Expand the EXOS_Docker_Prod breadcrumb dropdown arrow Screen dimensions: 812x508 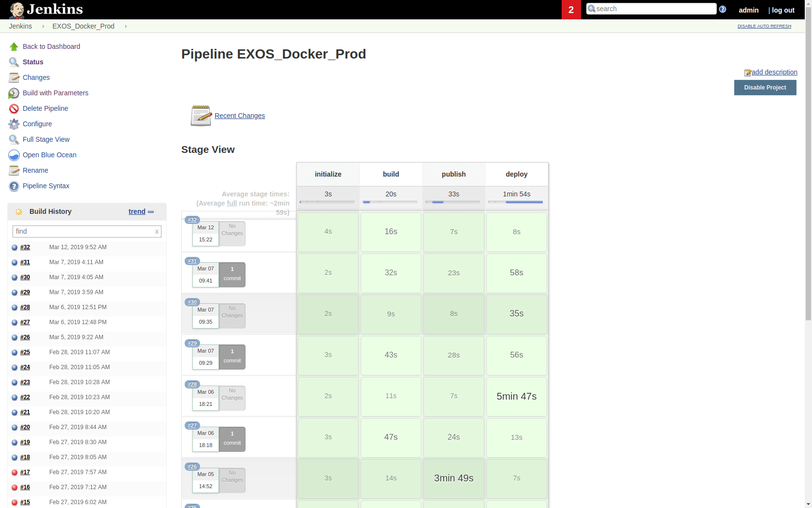pyautogui.click(x=126, y=26)
